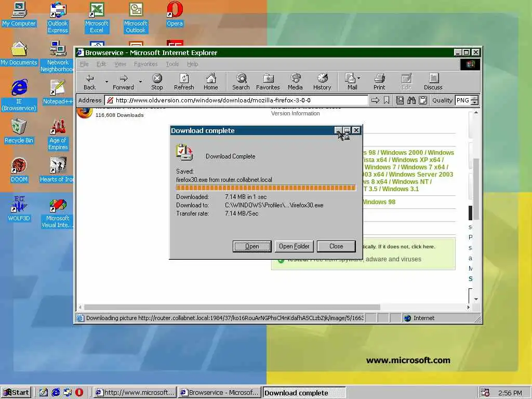The height and width of the screenshot is (399, 532).
Task: Click the Open Folder button
Action: [x=294, y=246]
